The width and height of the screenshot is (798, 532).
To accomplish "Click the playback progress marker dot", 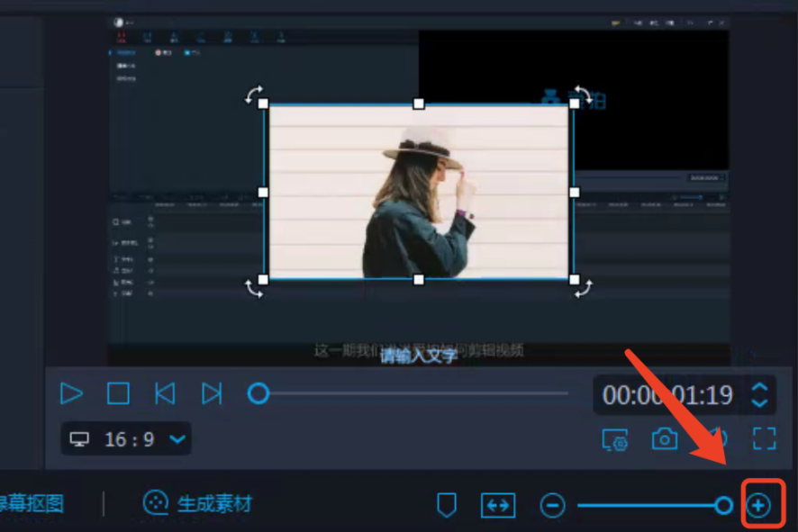I will pyautogui.click(x=259, y=394).
